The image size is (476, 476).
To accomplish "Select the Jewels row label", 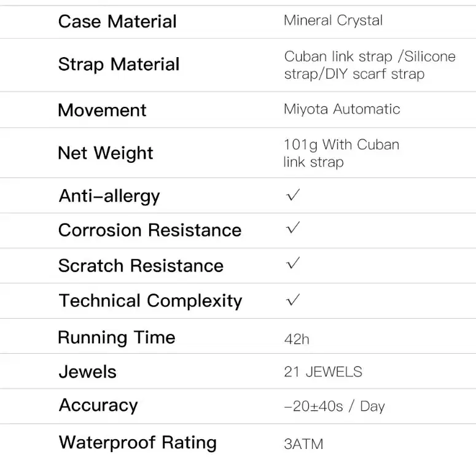I will point(87,372).
